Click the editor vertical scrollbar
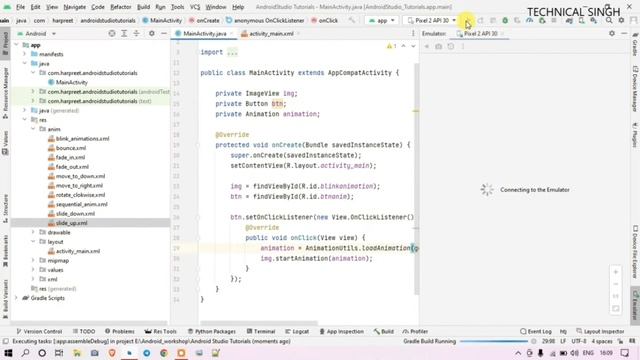The height and width of the screenshot is (360, 640). (x=416, y=179)
